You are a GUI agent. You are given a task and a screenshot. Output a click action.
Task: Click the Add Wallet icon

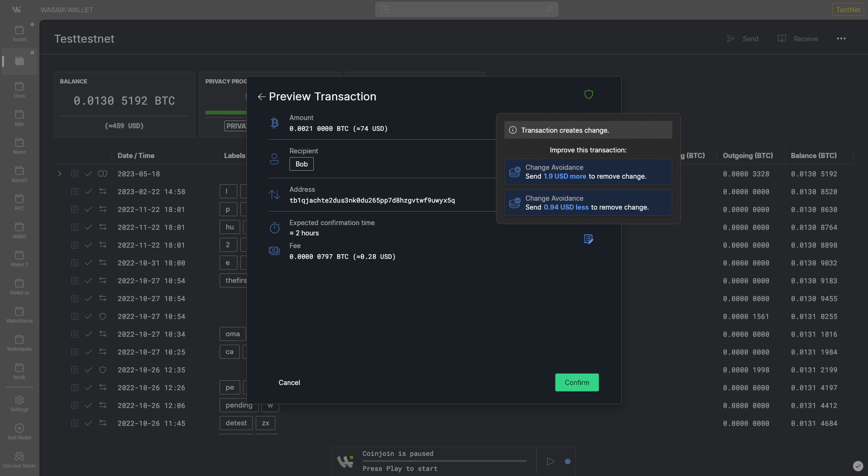pyautogui.click(x=19, y=428)
